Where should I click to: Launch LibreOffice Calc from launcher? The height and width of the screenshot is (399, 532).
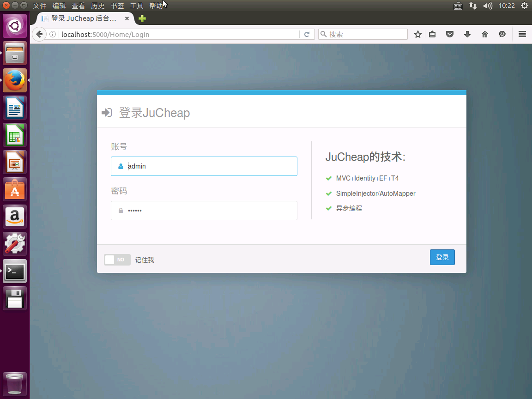15,135
